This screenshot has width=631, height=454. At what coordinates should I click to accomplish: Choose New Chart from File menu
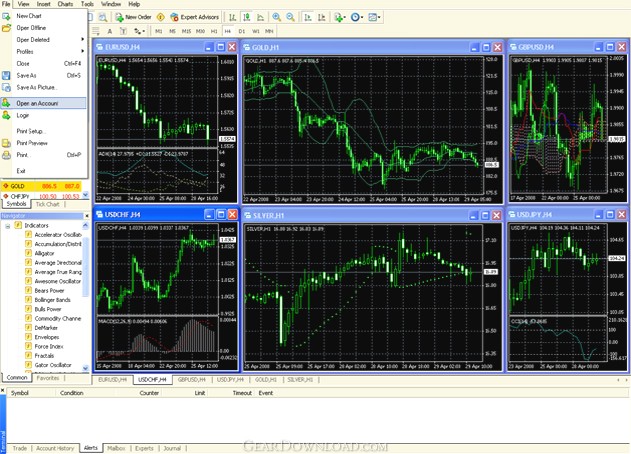point(45,16)
